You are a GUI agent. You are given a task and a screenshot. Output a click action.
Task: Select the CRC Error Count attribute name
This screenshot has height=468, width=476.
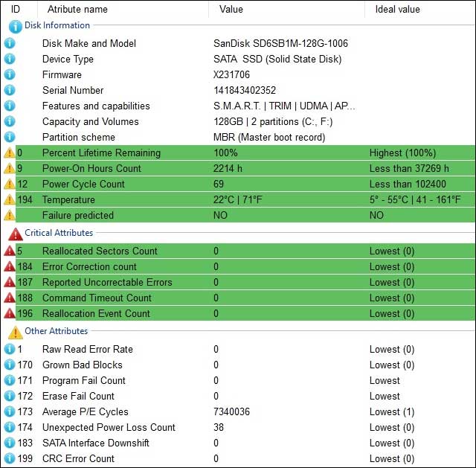pos(78,458)
